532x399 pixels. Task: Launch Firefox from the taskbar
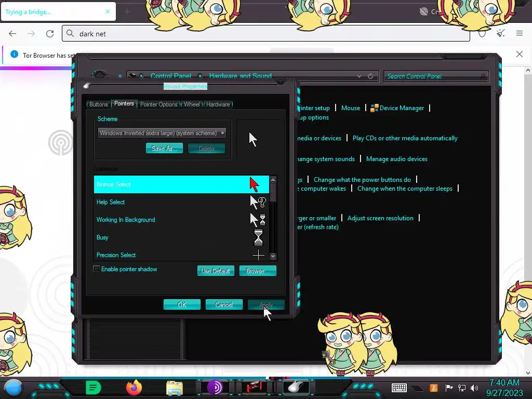(x=134, y=388)
